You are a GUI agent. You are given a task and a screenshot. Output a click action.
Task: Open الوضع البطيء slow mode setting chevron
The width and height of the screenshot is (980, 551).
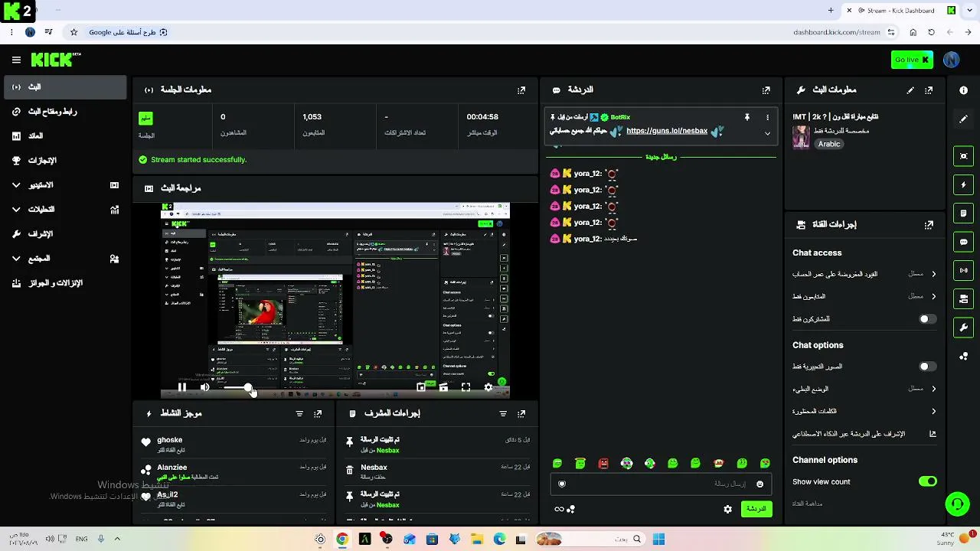[933, 389]
